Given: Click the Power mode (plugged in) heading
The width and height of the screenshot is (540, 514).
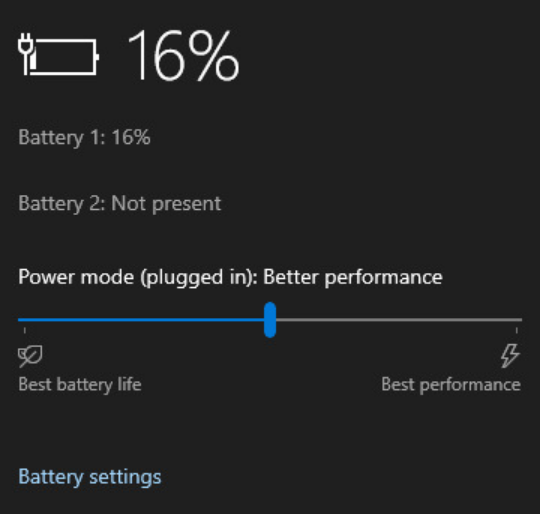Looking at the screenshot, I should 230,277.
